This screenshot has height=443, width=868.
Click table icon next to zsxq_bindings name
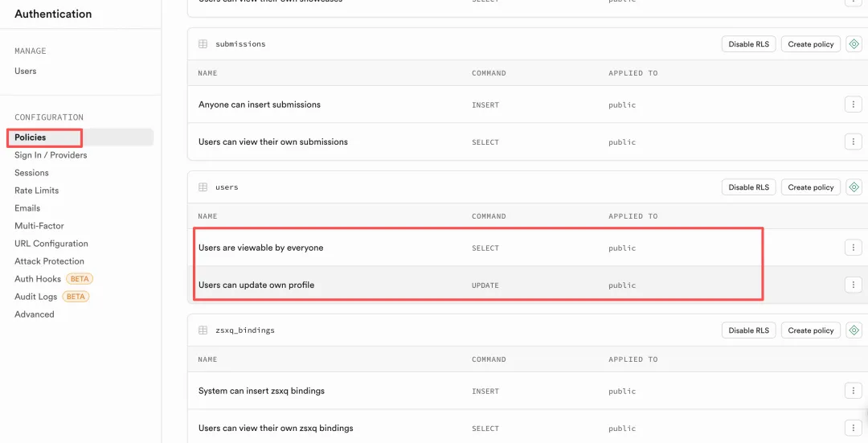(x=203, y=330)
